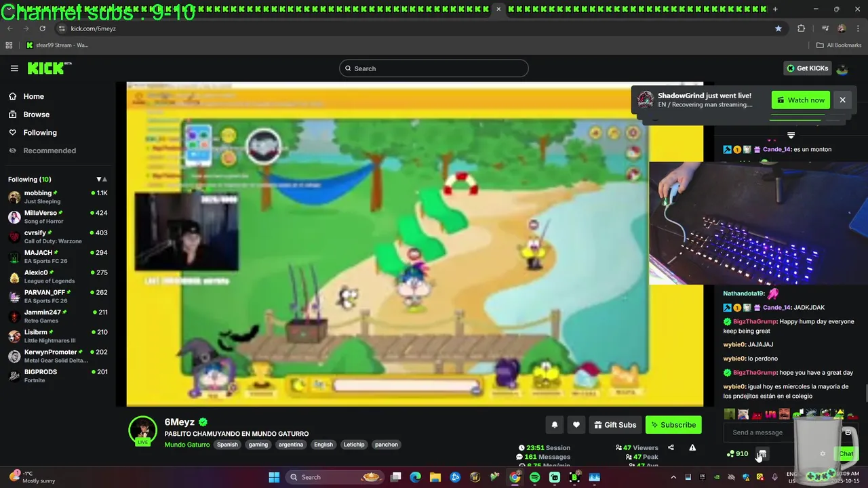
Task: Open Get KICKs
Action: [807, 68]
